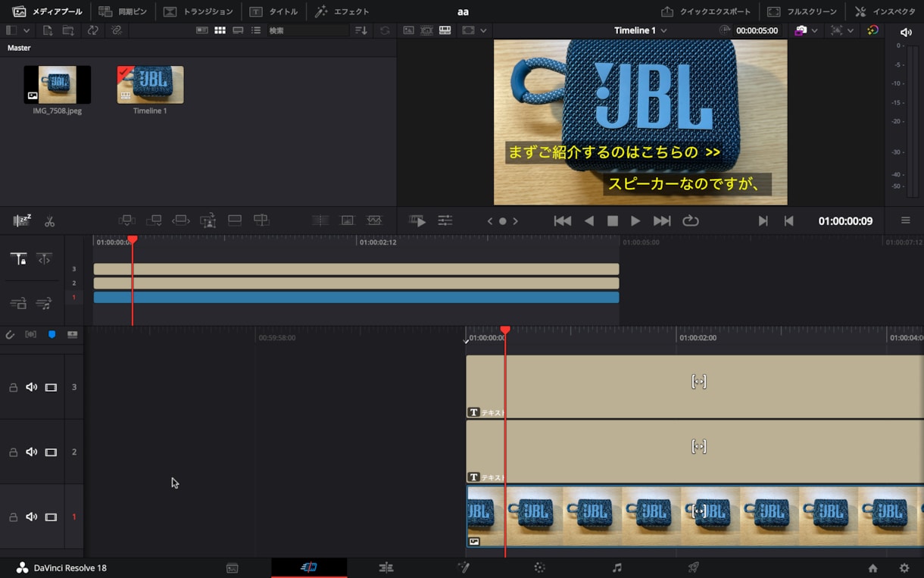Open the Fairlight audio page

(x=617, y=567)
